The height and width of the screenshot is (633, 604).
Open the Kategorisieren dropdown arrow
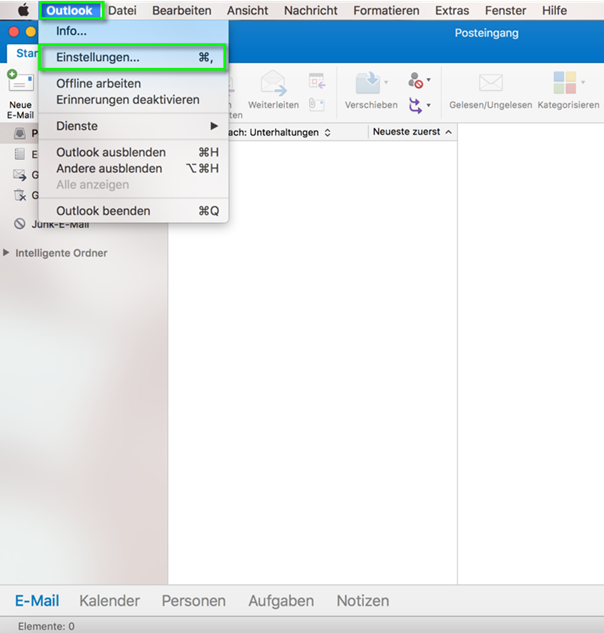(x=583, y=82)
